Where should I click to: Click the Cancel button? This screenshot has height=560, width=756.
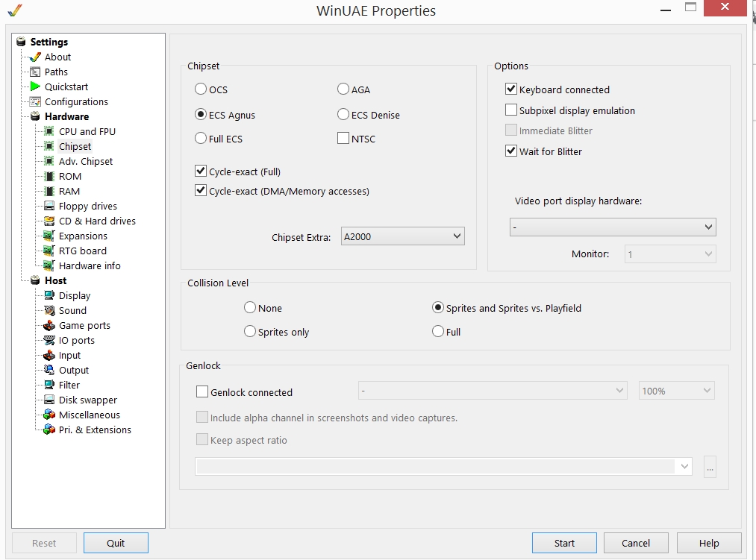[636, 543]
